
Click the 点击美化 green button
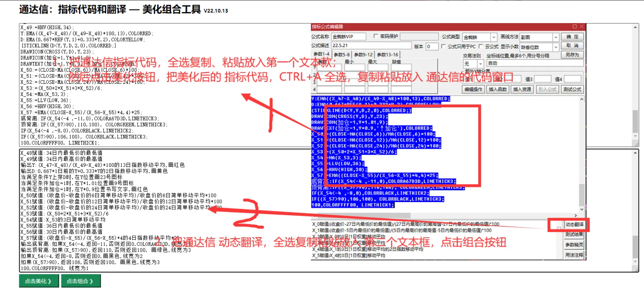pyautogui.click(x=39, y=281)
